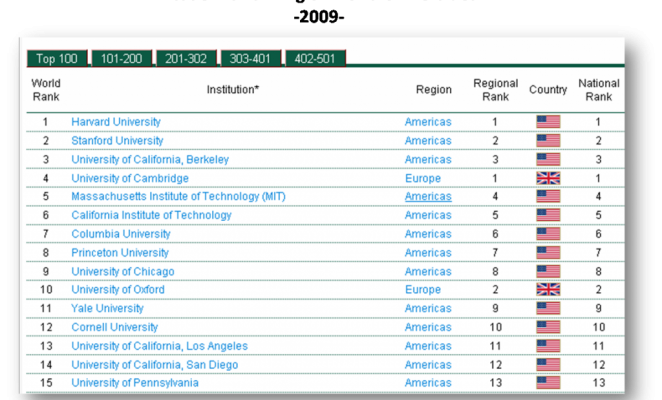Switch to the 101-200 tab
The height and width of the screenshot is (400, 662).
point(121,59)
